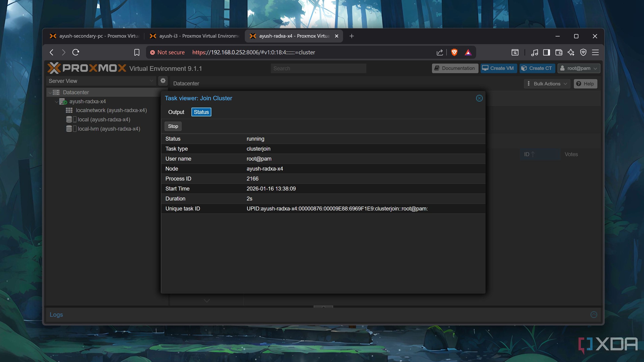Select local (ayush-radxa-x4) storage item
Screen dimensions: 644x362
(x=98, y=120)
